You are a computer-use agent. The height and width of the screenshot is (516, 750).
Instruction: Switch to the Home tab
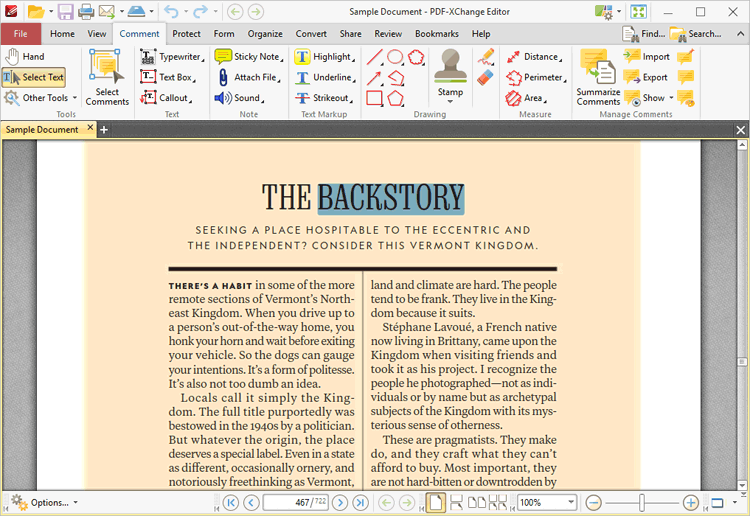click(x=62, y=33)
